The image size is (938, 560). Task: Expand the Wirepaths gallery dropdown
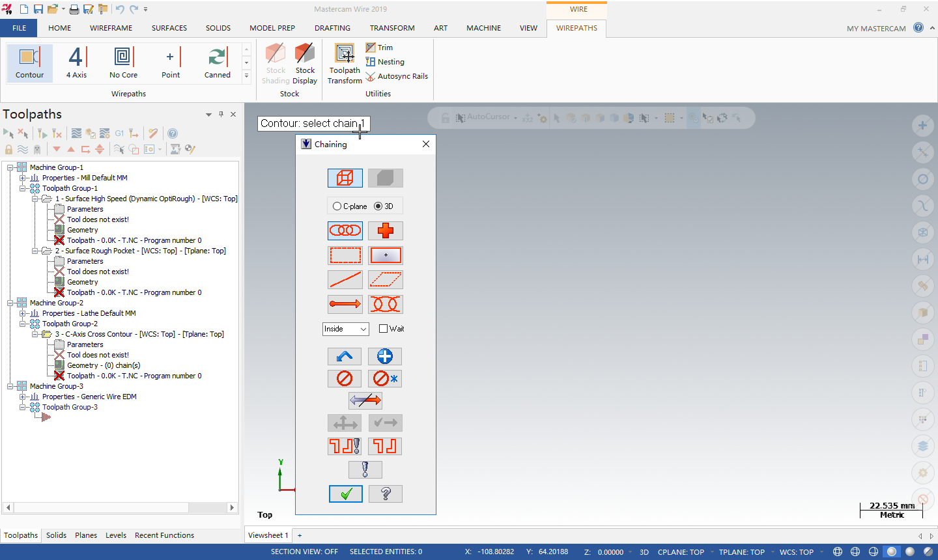point(246,76)
